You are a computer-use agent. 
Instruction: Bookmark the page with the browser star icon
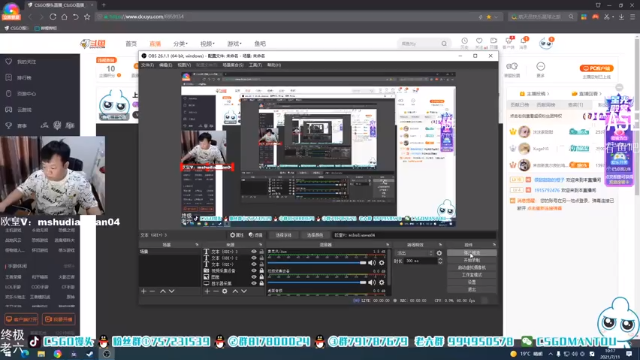click(x=87, y=17)
